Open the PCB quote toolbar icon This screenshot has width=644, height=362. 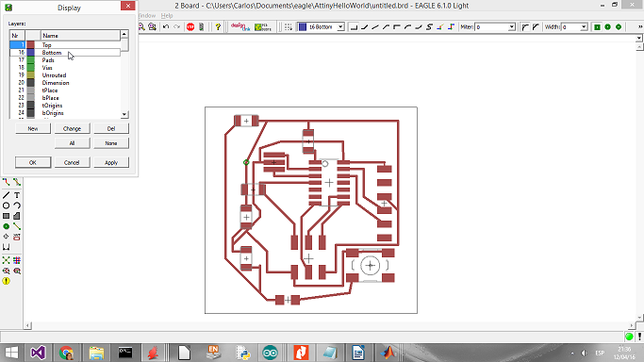point(263,26)
